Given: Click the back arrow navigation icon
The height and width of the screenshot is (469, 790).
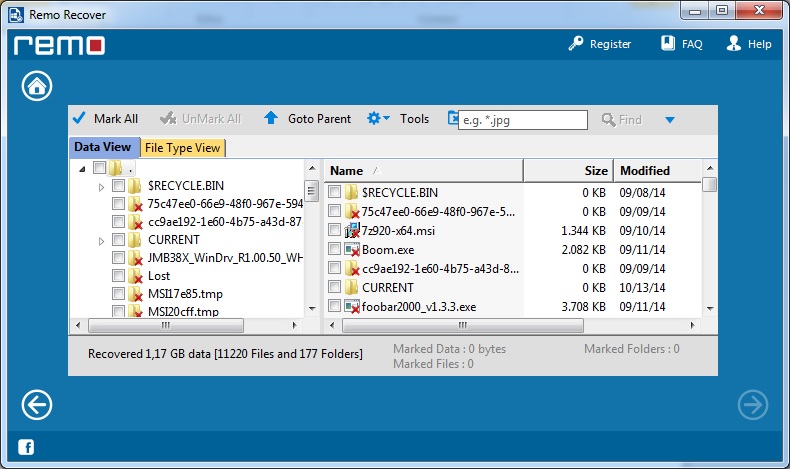Looking at the screenshot, I should pyautogui.click(x=37, y=404).
